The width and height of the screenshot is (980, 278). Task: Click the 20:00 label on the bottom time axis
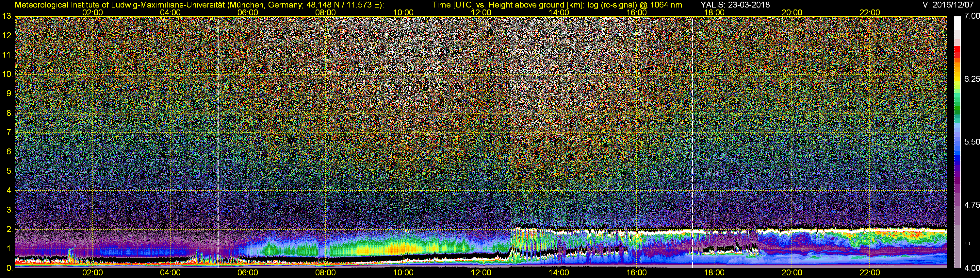pyautogui.click(x=792, y=273)
